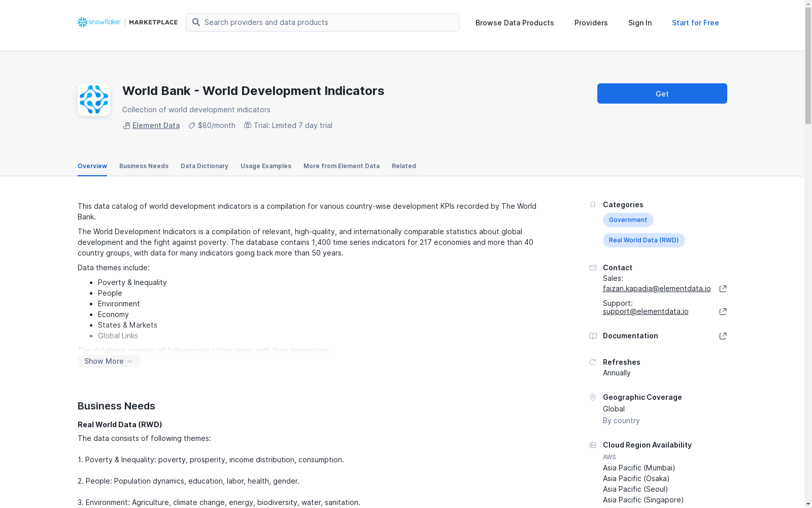The image size is (812, 508).
Task: Focus the search providers input field
Action: tap(322, 22)
